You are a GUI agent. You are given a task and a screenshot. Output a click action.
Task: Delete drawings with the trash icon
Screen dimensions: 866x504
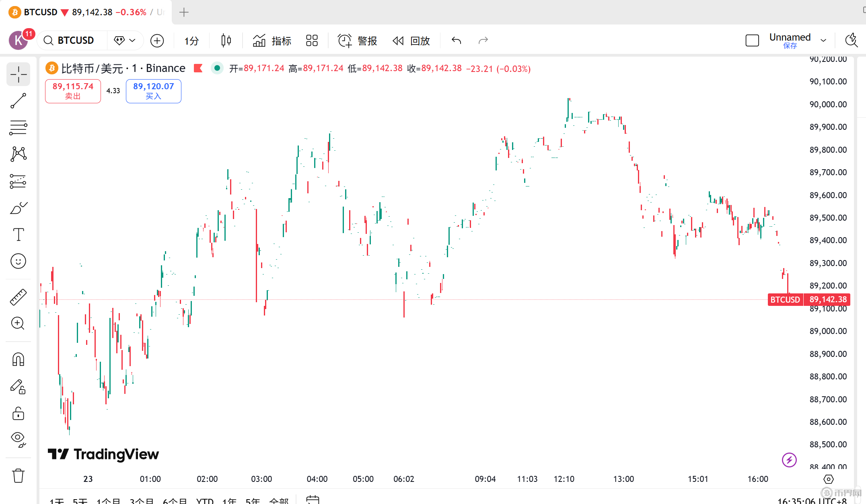[18, 475]
